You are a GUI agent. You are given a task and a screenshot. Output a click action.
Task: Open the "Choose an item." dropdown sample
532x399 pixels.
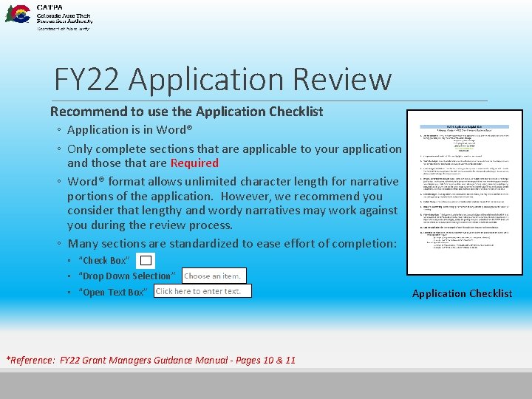click(x=214, y=276)
